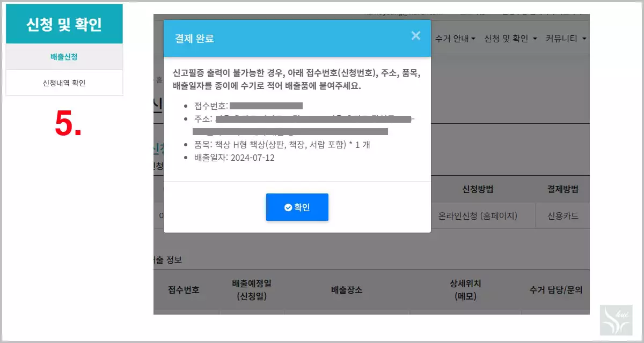Click the 신용카드 payment method cell
The width and height of the screenshot is (644, 343).
coord(562,215)
